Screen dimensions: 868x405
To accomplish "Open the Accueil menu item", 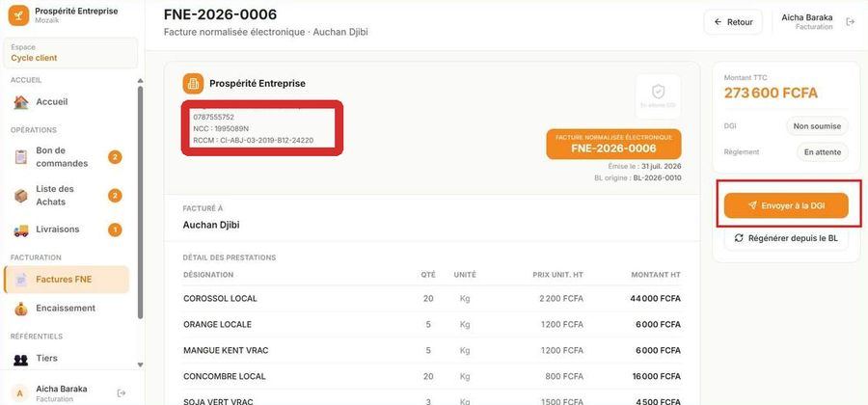I will [68, 102].
